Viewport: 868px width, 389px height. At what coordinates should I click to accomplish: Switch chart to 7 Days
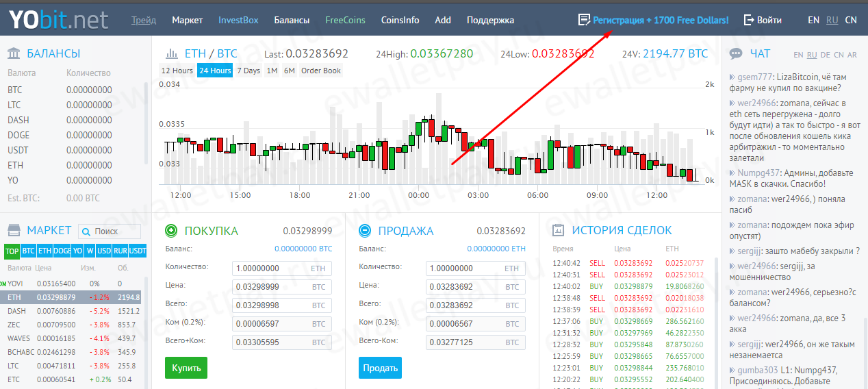coord(248,71)
